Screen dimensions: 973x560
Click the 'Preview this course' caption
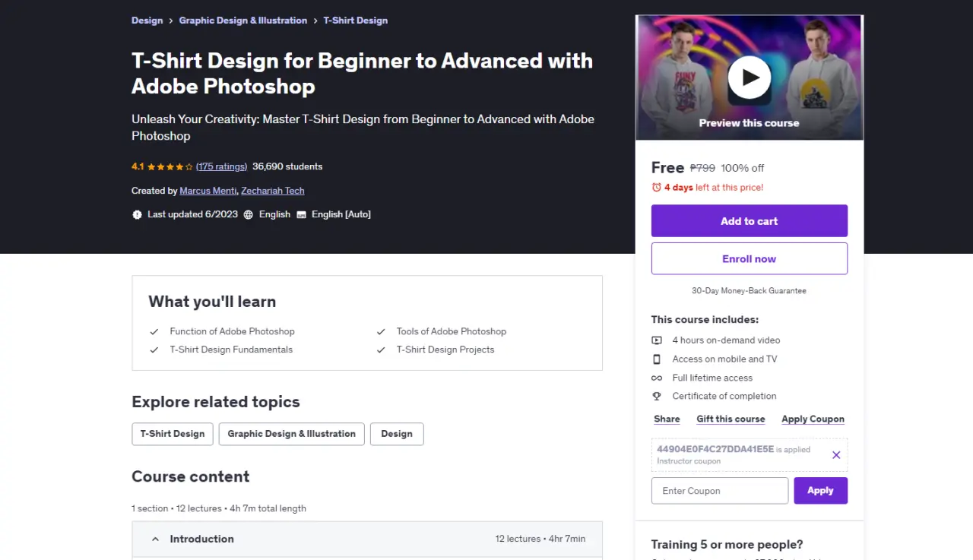pyautogui.click(x=750, y=123)
